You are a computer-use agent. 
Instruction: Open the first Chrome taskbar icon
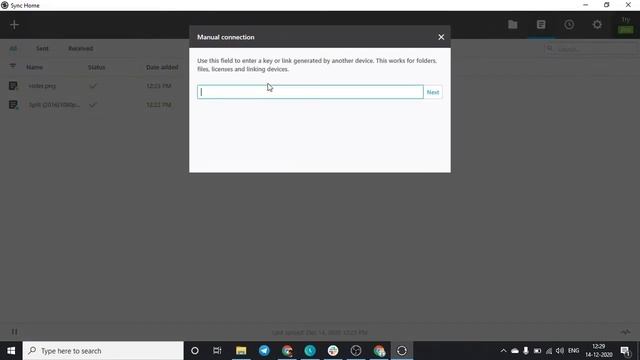(x=287, y=351)
